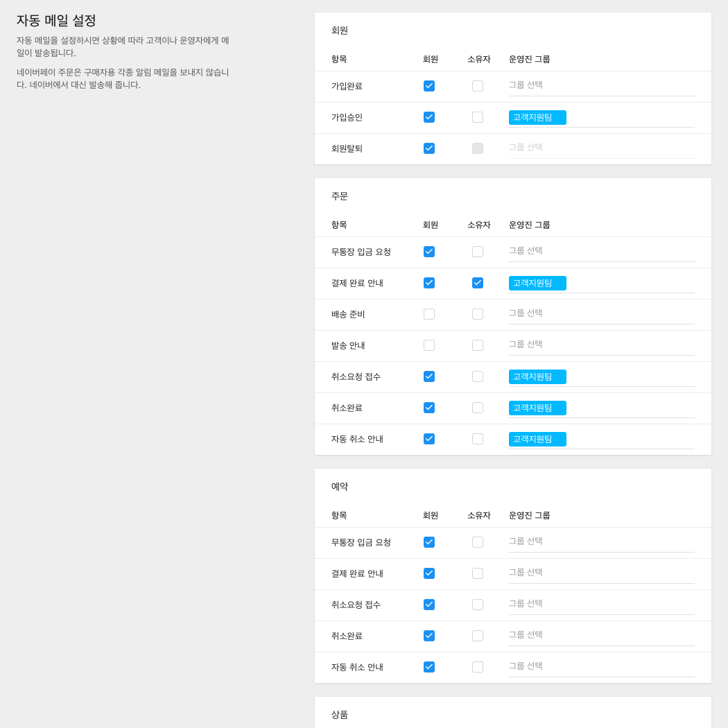The image size is (728, 728).
Task: Disable 소유자 checkbox for 결제 완료 안내
Action: click(x=478, y=282)
